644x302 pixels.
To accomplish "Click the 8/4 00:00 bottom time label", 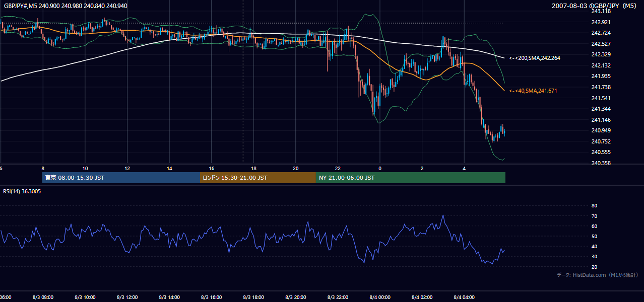I will [x=380, y=297].
